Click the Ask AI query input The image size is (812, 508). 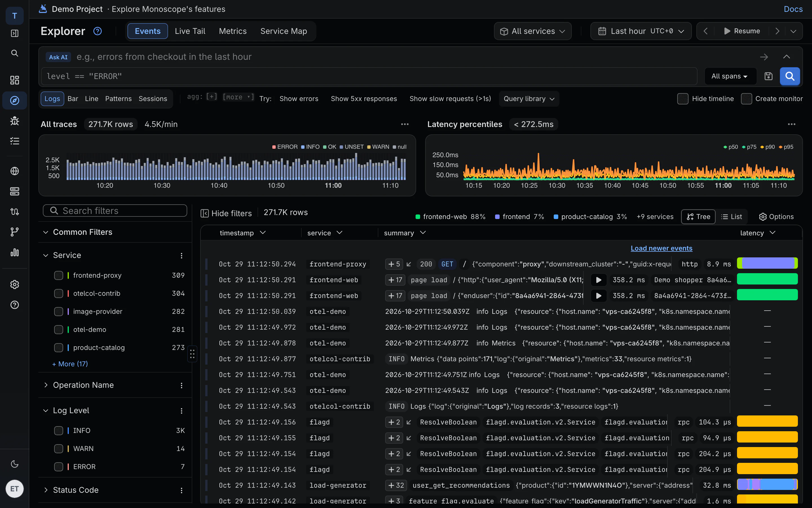(413, 57)
